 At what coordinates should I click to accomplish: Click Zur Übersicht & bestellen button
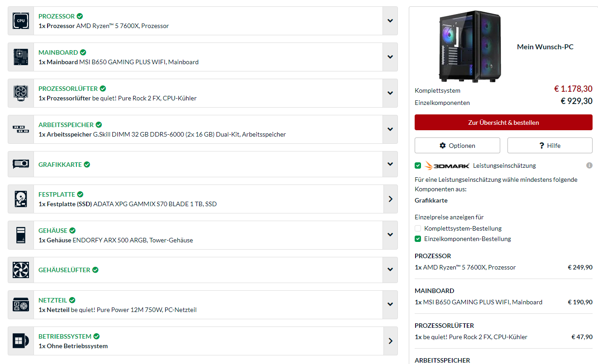(503, 123)
